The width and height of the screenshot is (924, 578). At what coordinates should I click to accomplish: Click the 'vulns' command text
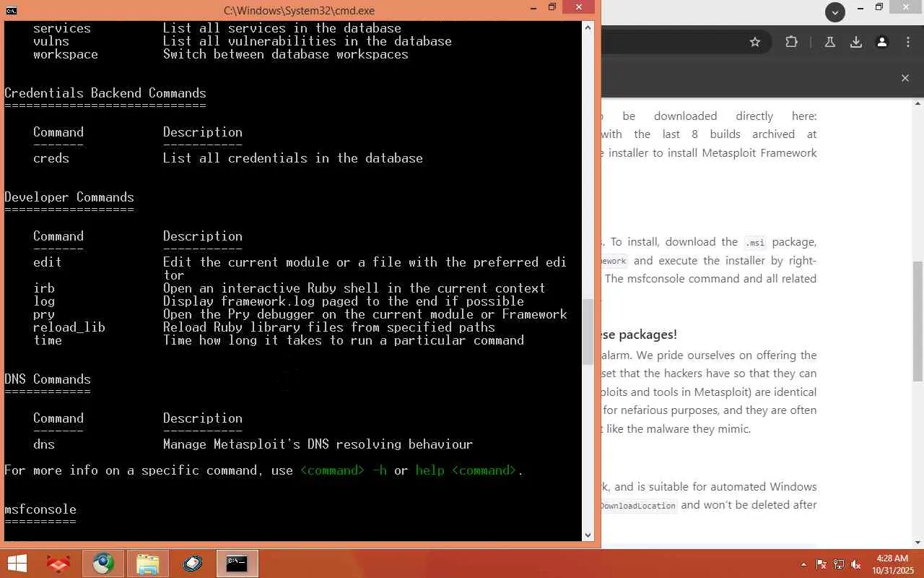(x=51, y=41)
